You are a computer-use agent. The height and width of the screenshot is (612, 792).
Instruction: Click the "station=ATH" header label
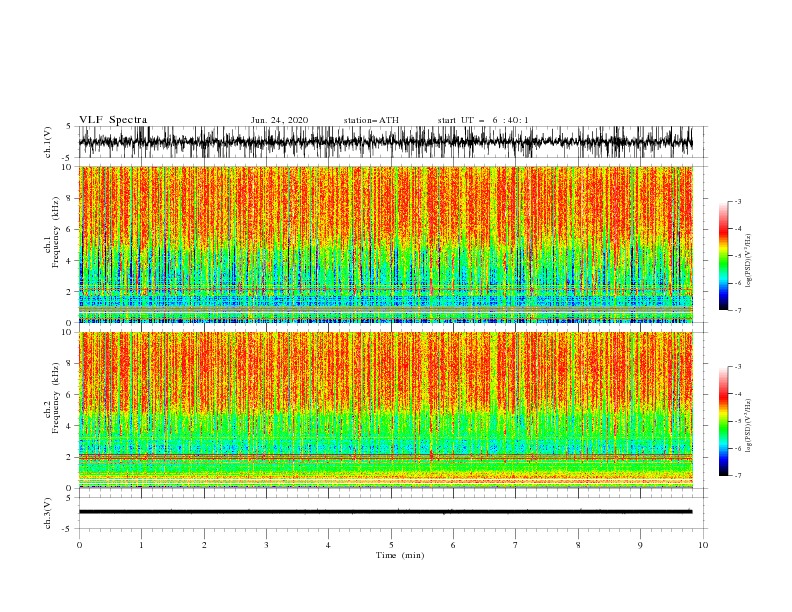pos(371,120)
